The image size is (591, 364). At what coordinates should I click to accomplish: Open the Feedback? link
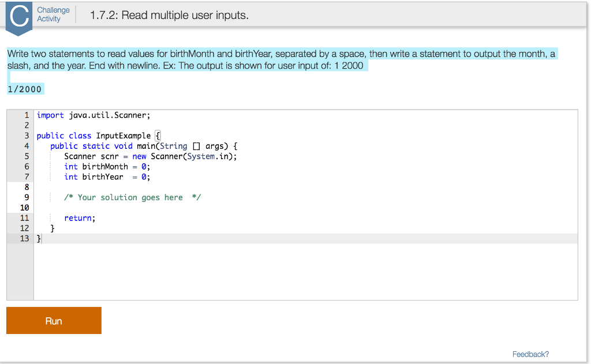(x=530, y=354)
